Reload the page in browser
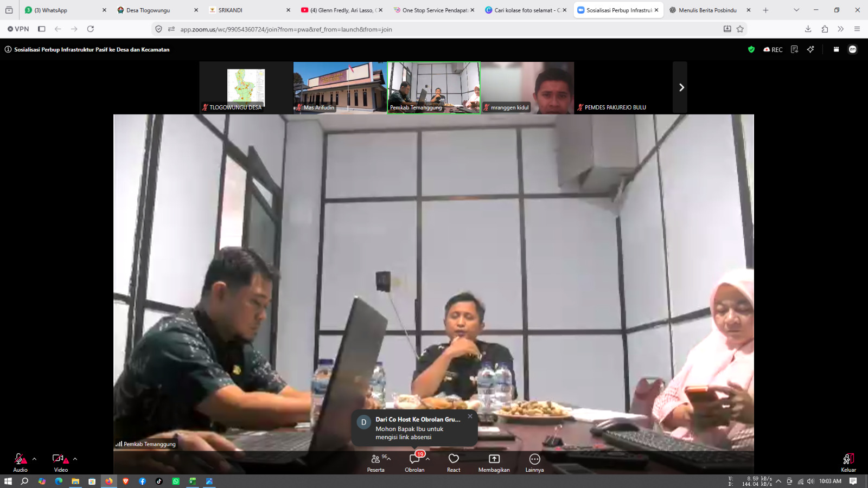 91,29
